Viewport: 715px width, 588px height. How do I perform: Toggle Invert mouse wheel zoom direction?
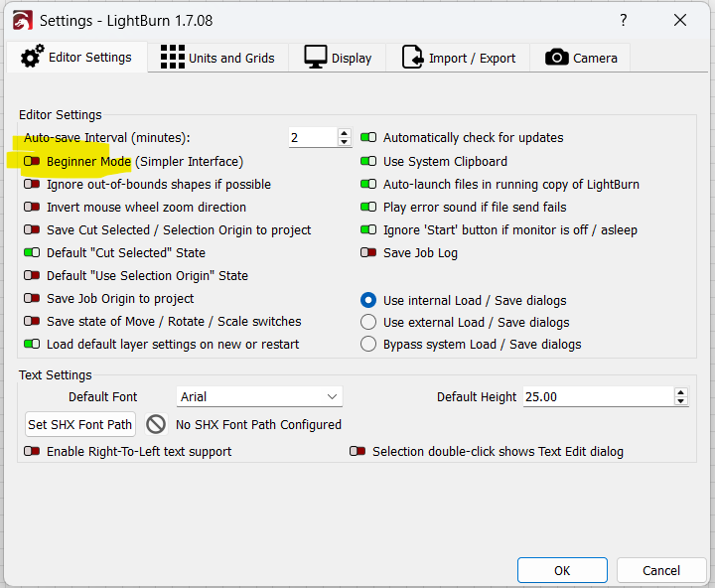pyautogui.click(x=32, y=207)
